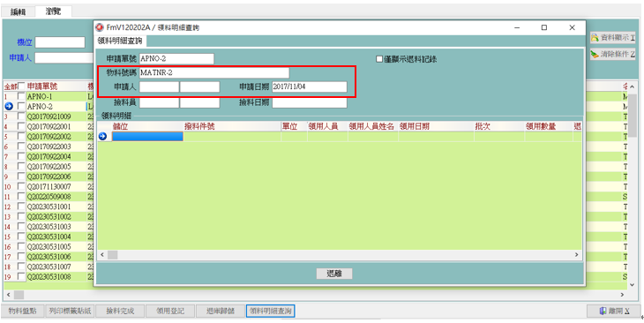Click the 申請日期 field showing 2017/11/04
This screenshot has height=323, width=644.
pos(310,86)
